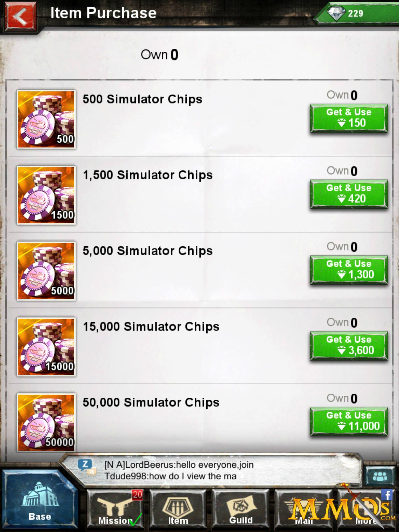
Task: Buy 500 chips for 150 diamonds
Action: click(349, 118)
